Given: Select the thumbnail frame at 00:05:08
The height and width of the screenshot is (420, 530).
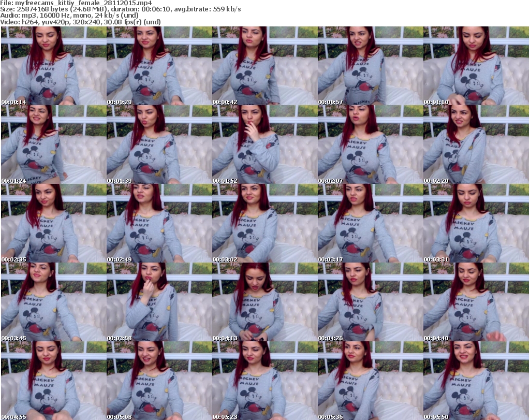Looking at the screenshot, I should coord(159,381).
